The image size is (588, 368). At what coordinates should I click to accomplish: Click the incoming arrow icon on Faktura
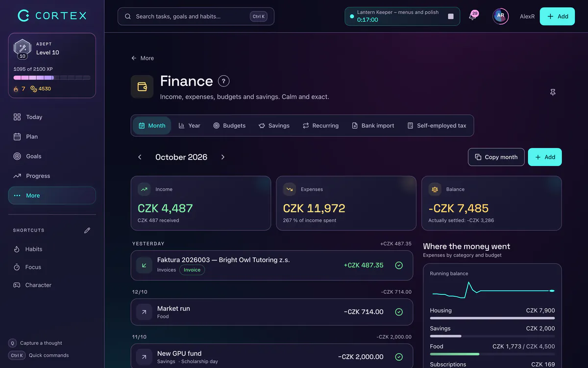coord(144,265)
